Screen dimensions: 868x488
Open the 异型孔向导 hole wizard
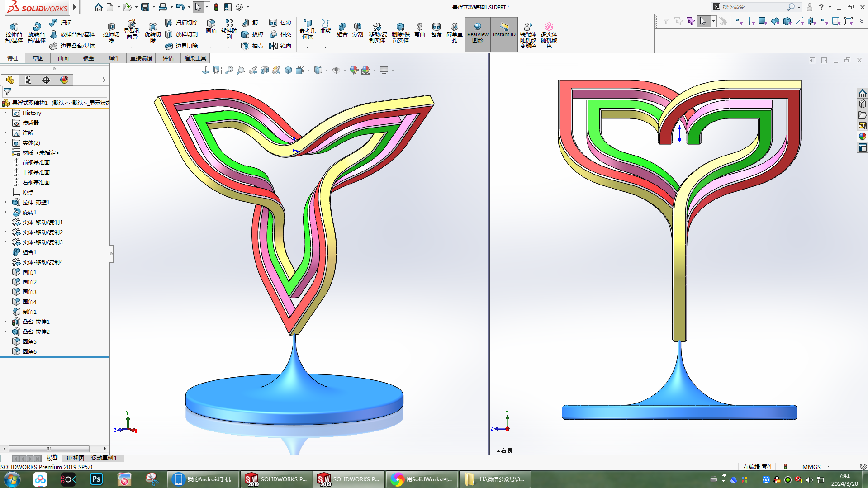point(132,31)
